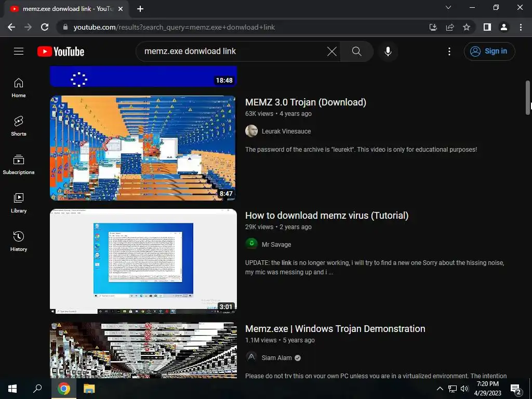
Task: Open the YouTube hamburger guide menu
Action: click(x=19, y=51)
